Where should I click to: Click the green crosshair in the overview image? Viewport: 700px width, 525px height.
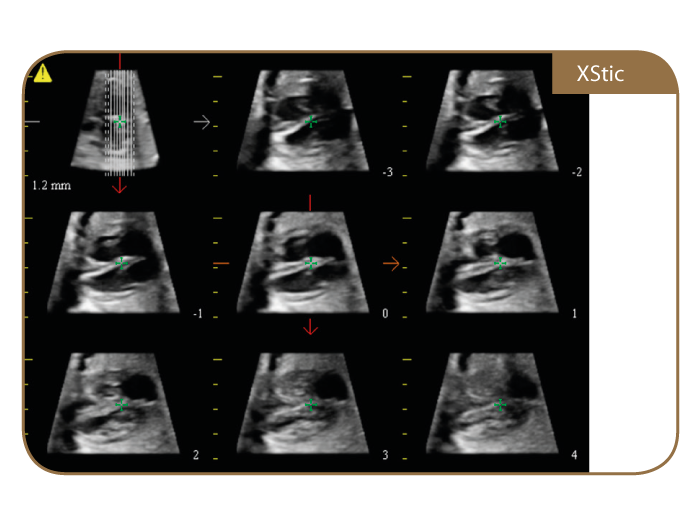[119, 121]
